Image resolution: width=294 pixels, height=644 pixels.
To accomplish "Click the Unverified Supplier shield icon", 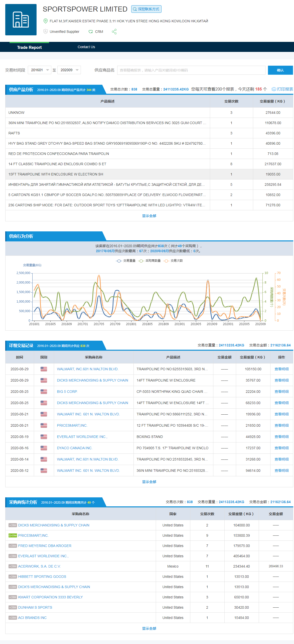I will (x=45, y=32).
